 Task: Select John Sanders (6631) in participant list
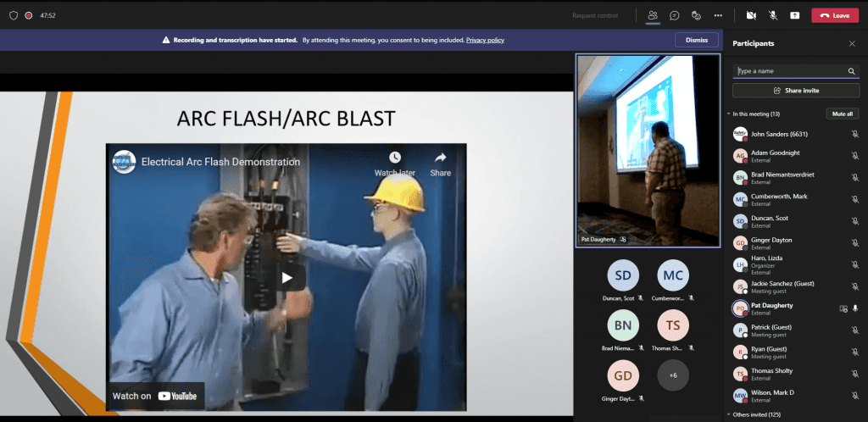point(795,134)
